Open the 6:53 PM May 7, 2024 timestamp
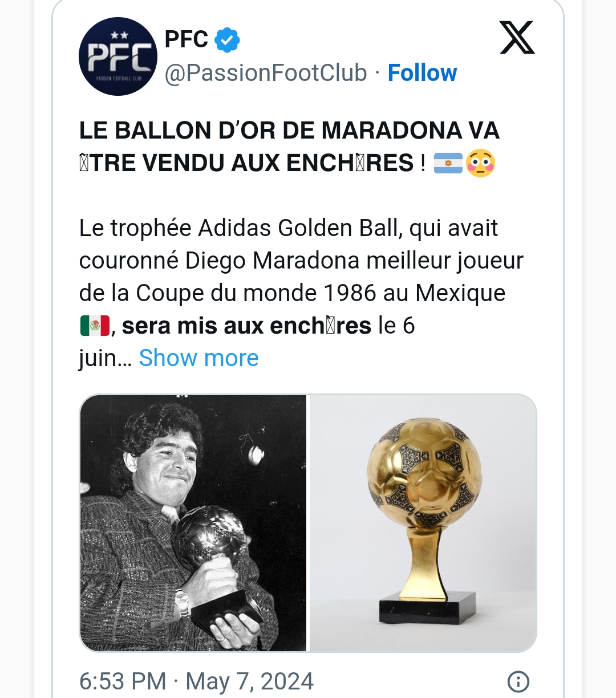Screen dimensions: 616x698 point(196,681)
